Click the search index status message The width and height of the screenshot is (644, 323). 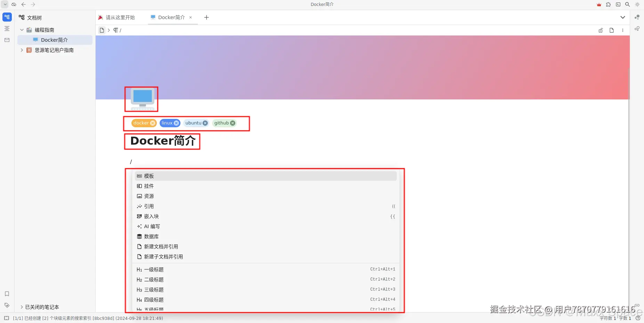(88, 318)
